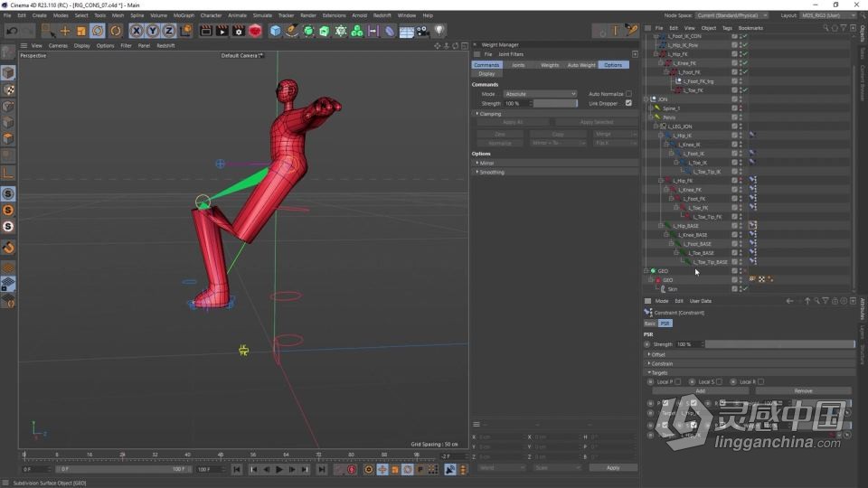Enable Local P checkbox
This screenshot has width=868, height=488.
[677, 381]
